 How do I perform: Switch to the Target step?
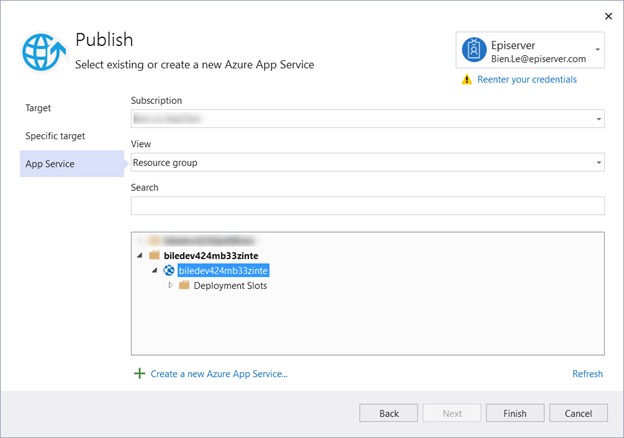[38, 108]
